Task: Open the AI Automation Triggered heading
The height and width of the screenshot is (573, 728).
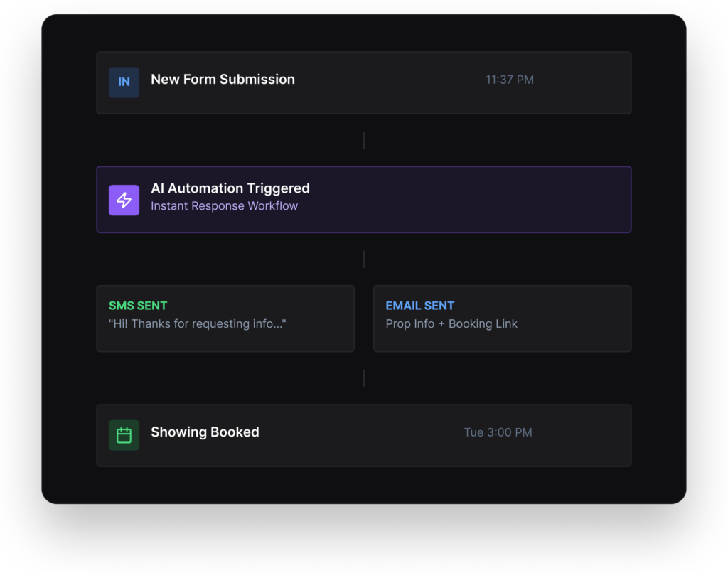Action: (230, 188)
